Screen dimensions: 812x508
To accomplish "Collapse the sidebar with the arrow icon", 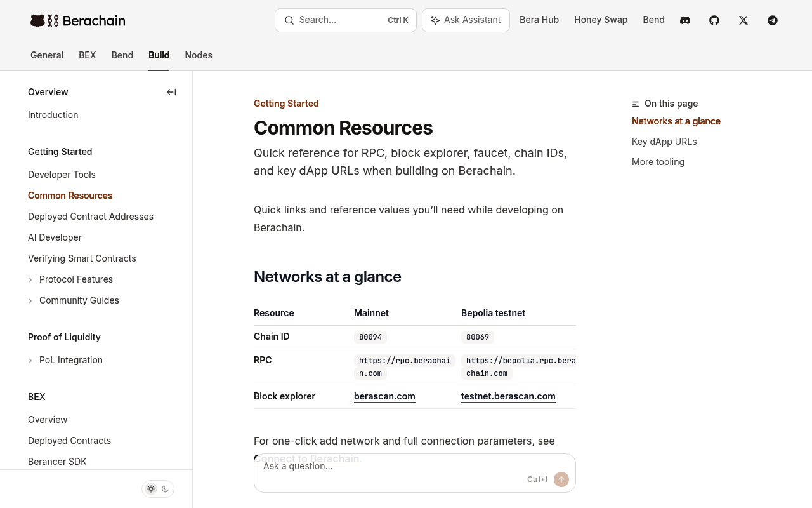I will 171,92.
